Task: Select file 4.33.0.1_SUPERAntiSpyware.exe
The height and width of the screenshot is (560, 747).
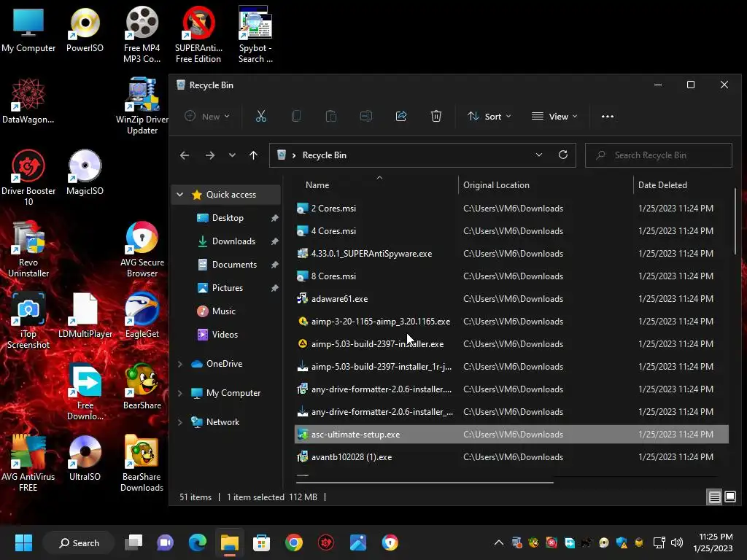Action: click(511, 253)
